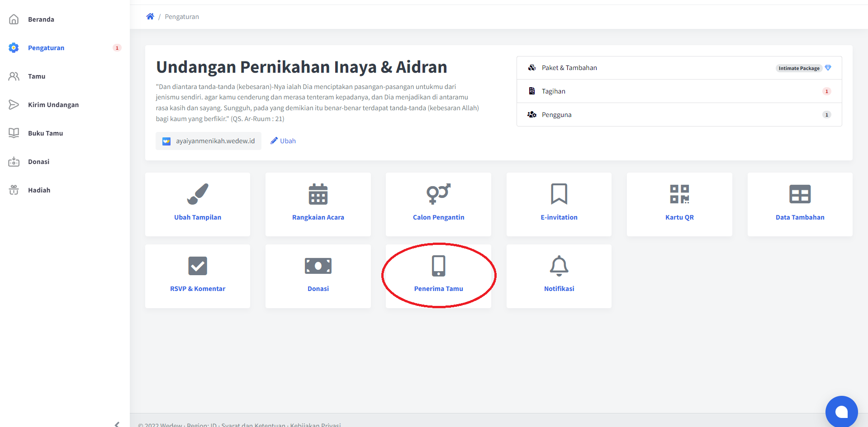Click the Notifikasi bell icon
The height and width of the screenshot is (427, 868).
[x=559, y=266]
